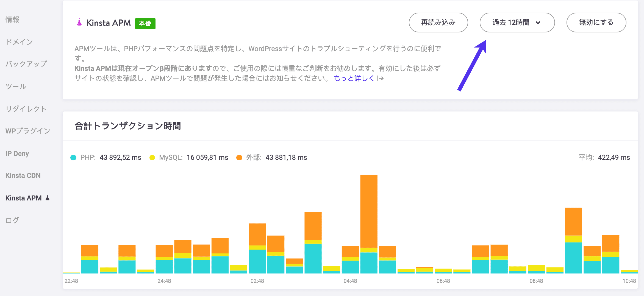Click the Kinsta APM flask icon in header
644x296 pixels.
pos(79,23)
